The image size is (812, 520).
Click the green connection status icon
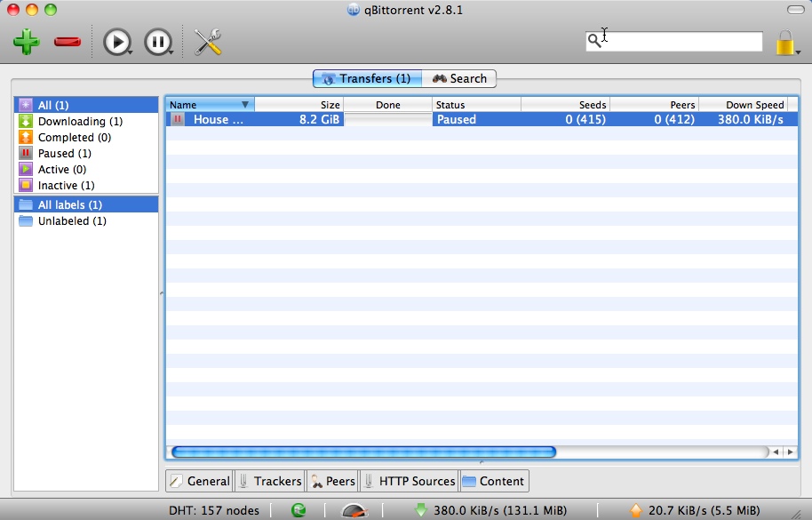299,510
